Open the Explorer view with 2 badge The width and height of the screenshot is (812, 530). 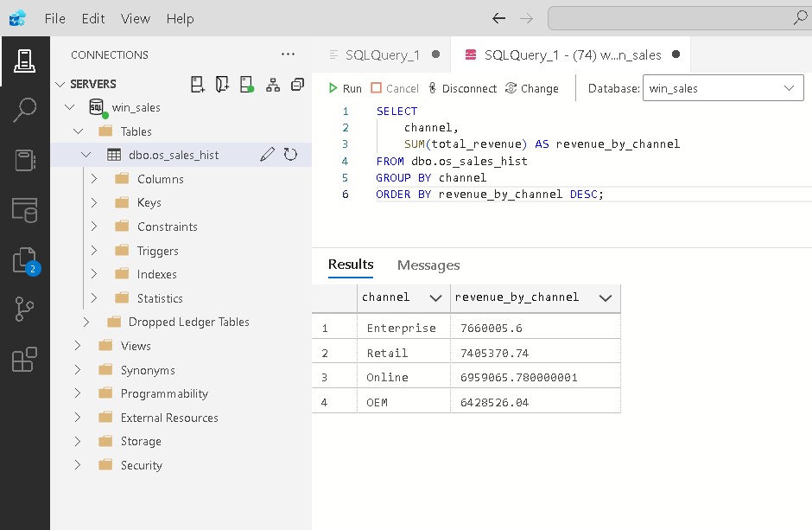25,260
